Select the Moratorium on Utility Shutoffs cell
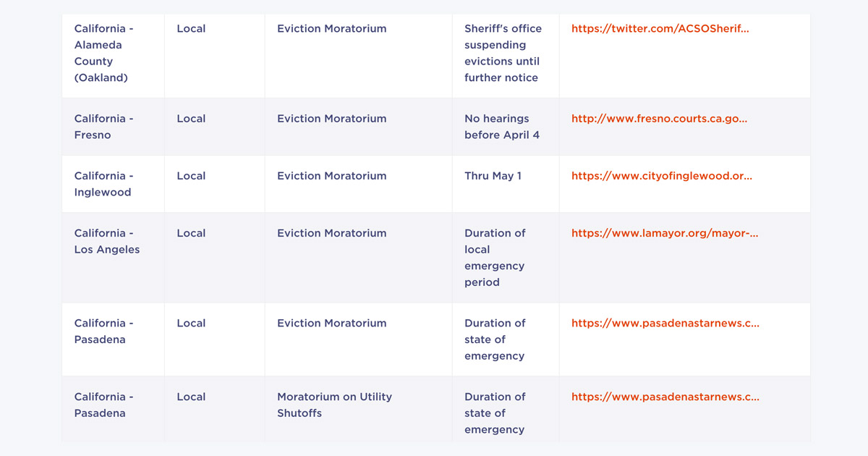Screen dimensions: 868x456 coord(334,405)
